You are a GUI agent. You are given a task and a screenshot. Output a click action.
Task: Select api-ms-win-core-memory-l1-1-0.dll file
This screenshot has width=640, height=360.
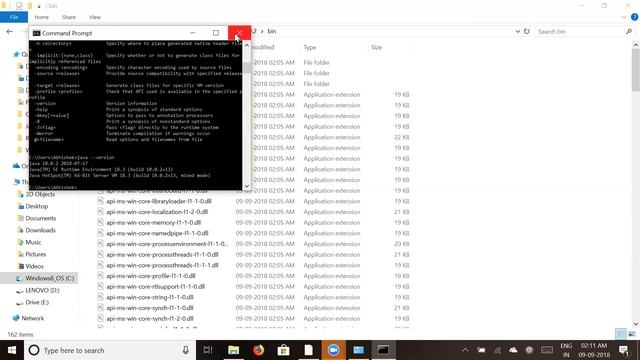153,222
